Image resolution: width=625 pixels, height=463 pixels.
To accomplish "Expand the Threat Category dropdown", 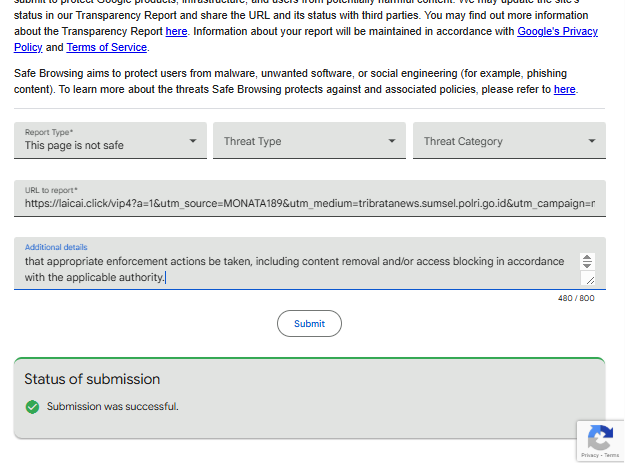I will coord(509,140).
